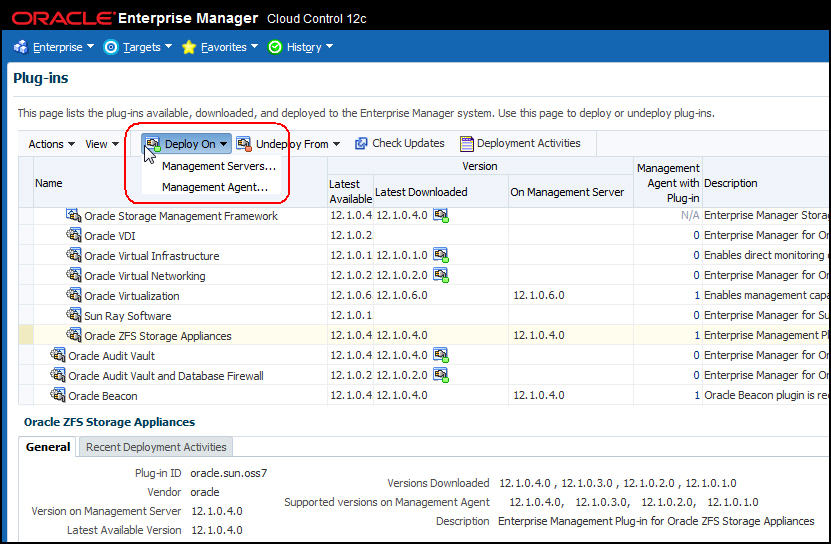The height and width of the screenshot is (544, 831).
Task: Click the Check Updates icon
Action: 361,144
